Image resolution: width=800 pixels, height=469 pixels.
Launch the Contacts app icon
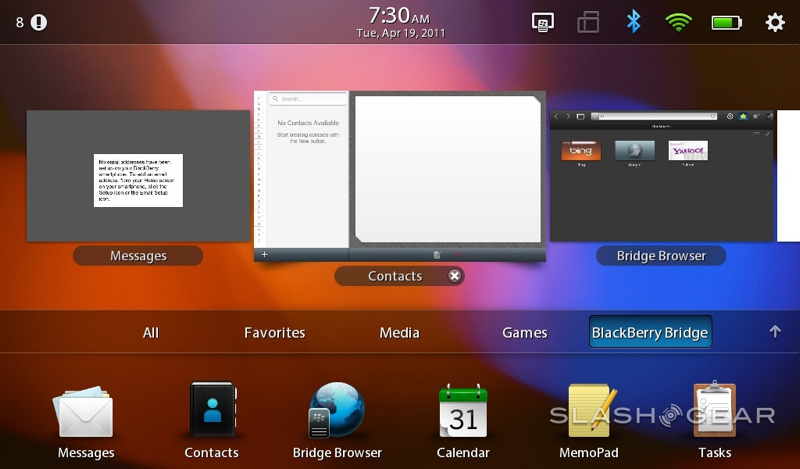pyautogui.click(x=211, y=411)
